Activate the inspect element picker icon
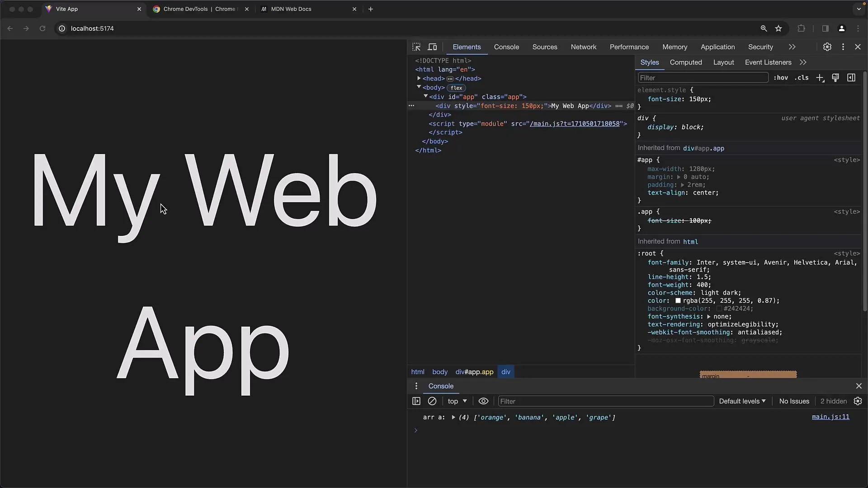Screen dimensions: 868x488 416,47
